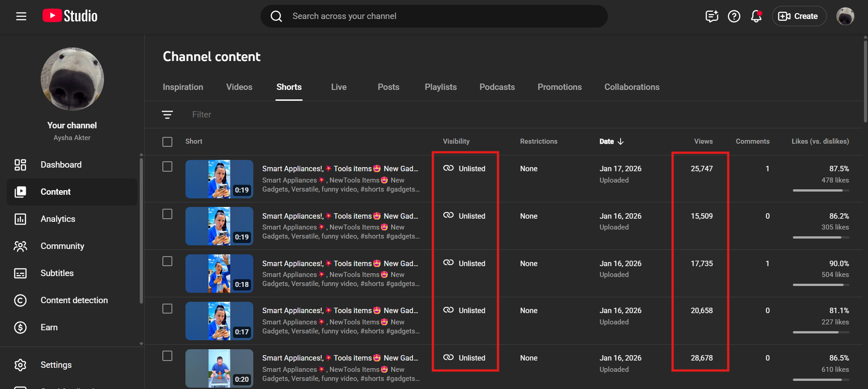868x389 pixels.
Task: Toggle the select-all shorts checkbox
Action: tap(167, 142)
